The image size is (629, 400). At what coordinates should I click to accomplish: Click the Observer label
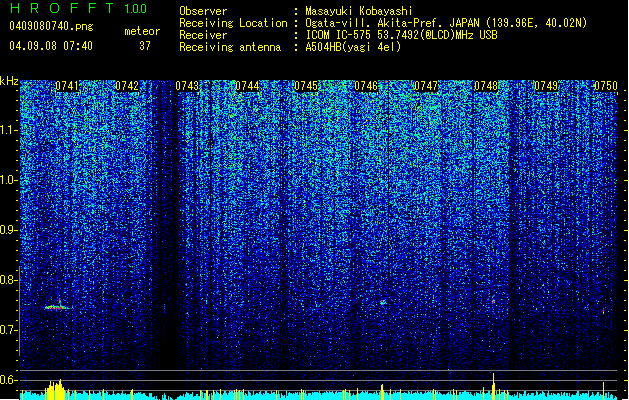[x=203, y=11]
